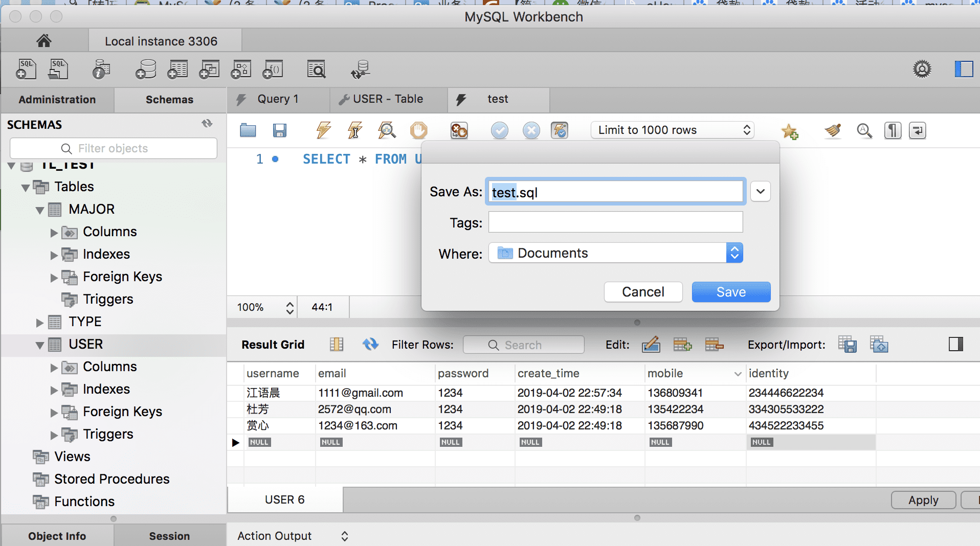Cancel the Save As dialog
The image size is (980, 546).
coord(643,292)
